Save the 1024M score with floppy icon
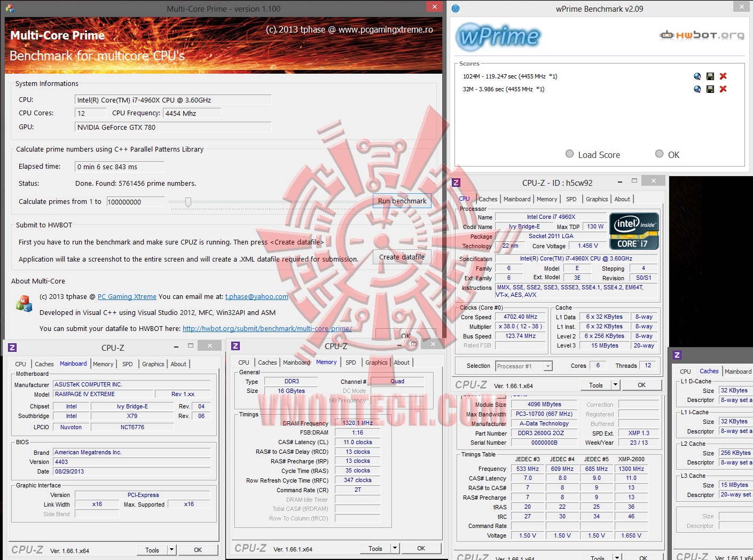The height and width of the screenshot is (560, 753). (710, 76)
